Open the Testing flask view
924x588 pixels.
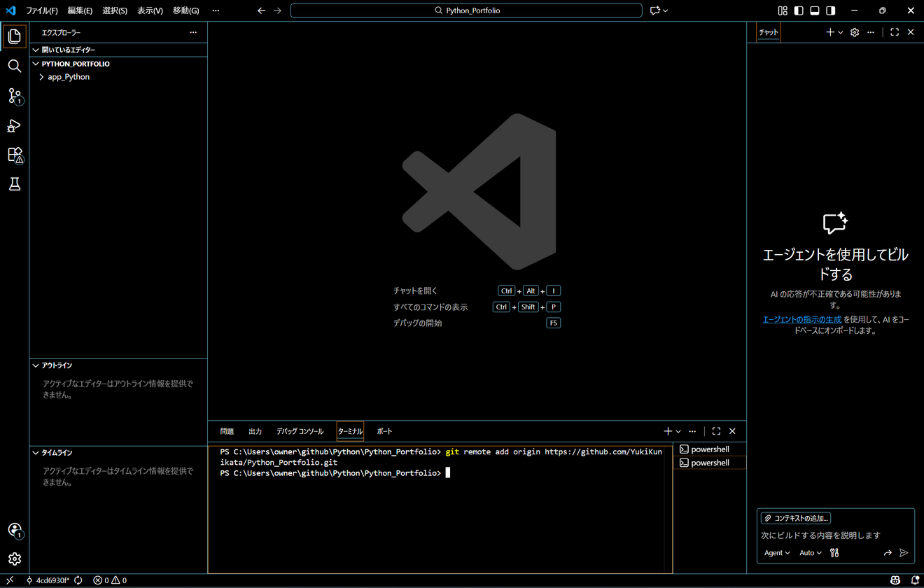[x=15, y=184]
